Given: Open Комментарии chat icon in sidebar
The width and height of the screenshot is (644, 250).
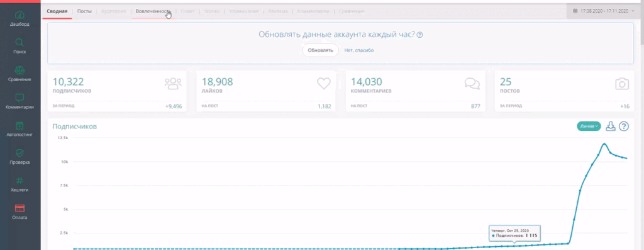Looking at the screenshot, I should (x=19, y=98).
